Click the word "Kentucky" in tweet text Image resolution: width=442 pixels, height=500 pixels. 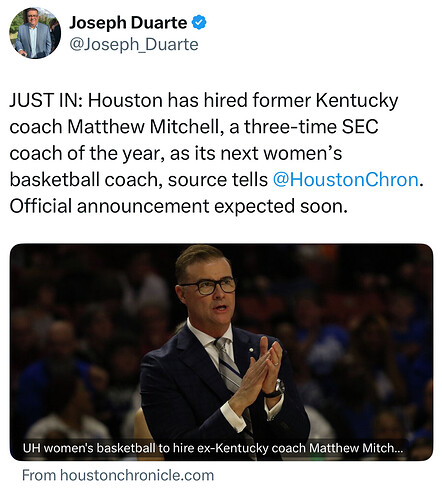[x=357, y=100]
